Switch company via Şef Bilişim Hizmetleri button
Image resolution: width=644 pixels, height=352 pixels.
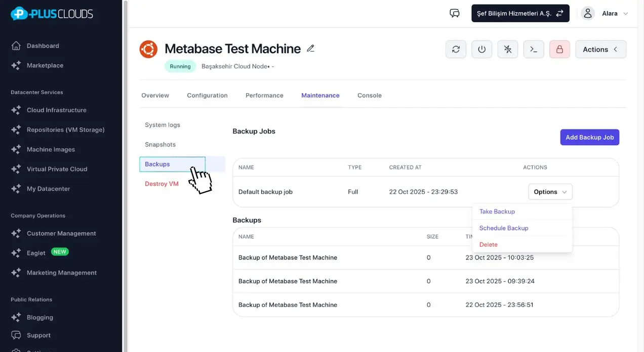520,13
